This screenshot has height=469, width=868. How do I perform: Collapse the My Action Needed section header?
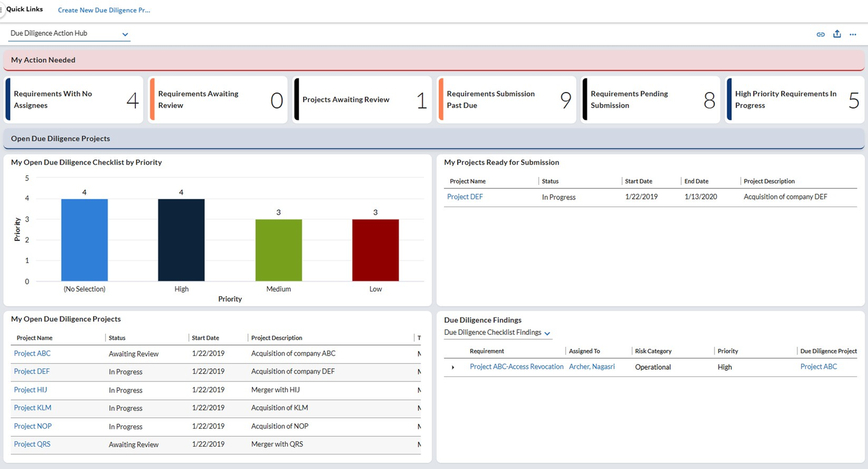pyautogui.click(x=434, y=60)
